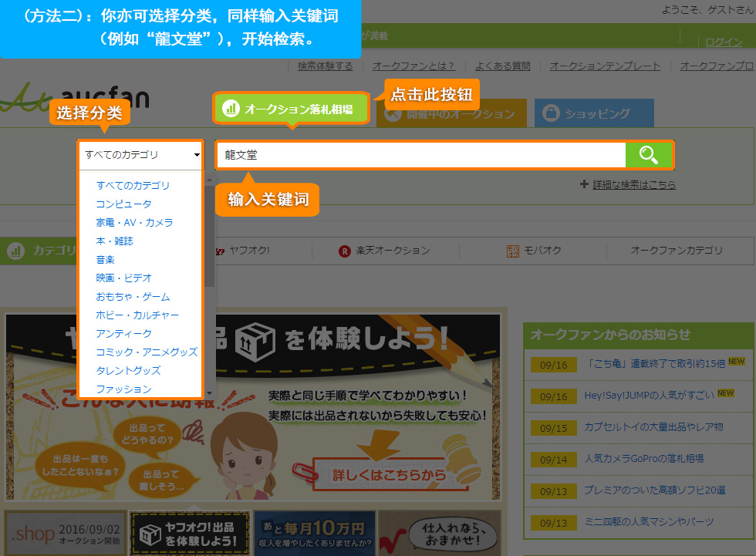Click the 詳しくはこちらから banner button

389,474
